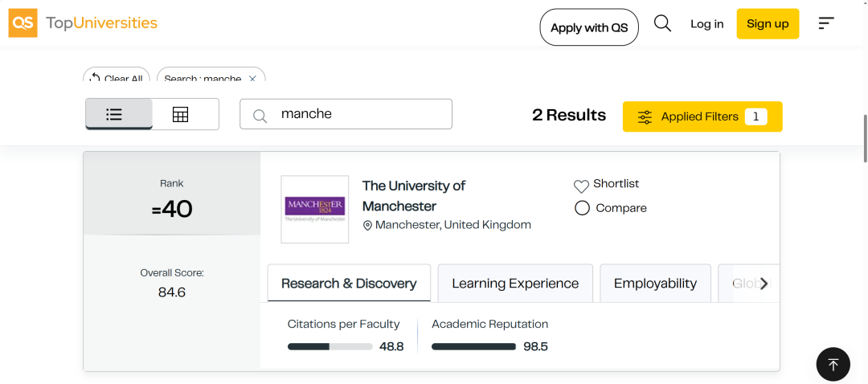The height and width of the screenshot is (384, 868).
Task: Remove the 'Search: manche' filter chip
Action: point(252,79)
